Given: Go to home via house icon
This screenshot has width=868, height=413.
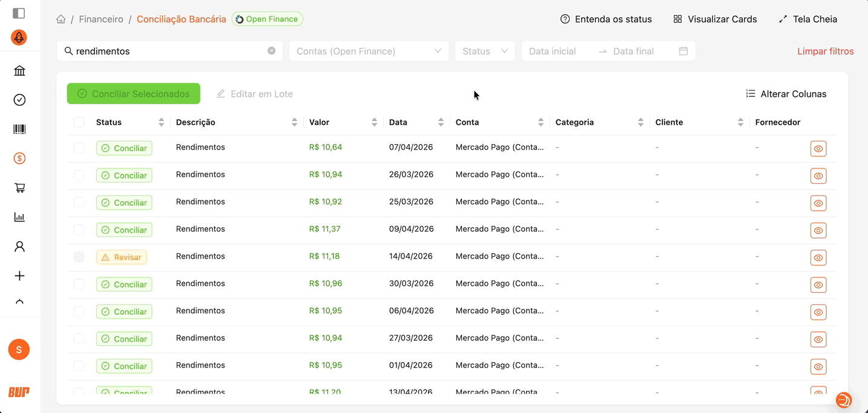Looking at the screenshot, I should click(x=61, y=19).
